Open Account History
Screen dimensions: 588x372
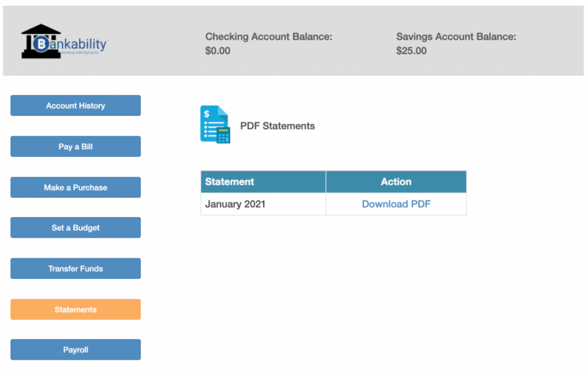75,105
